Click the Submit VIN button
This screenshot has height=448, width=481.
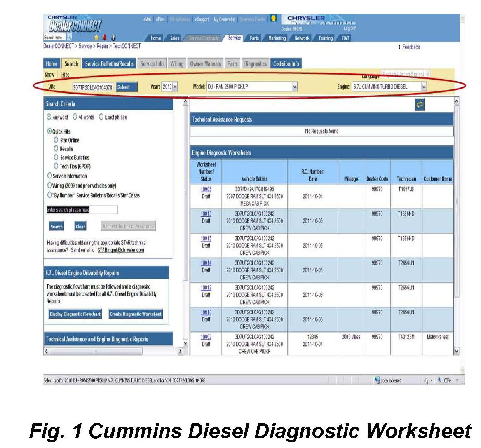127,87
